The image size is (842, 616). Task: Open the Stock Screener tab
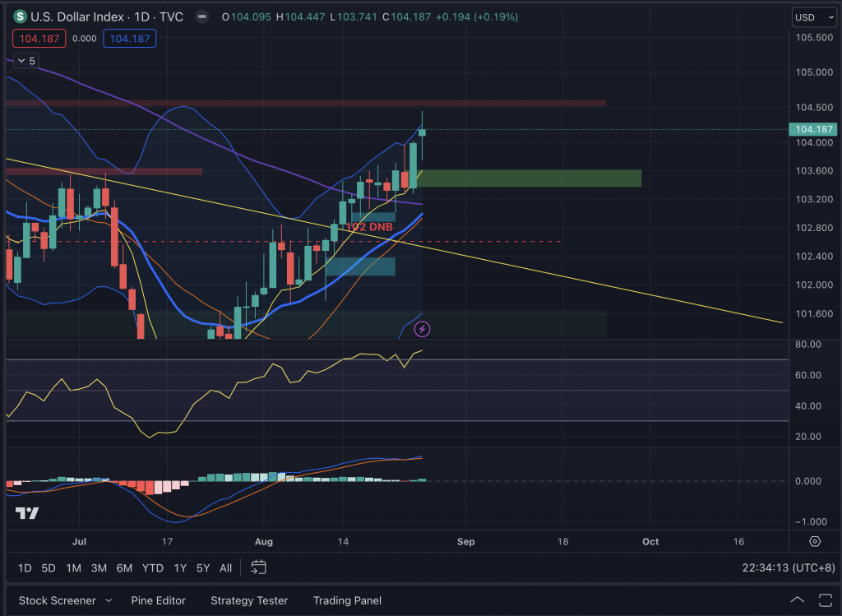coord(57,600)
